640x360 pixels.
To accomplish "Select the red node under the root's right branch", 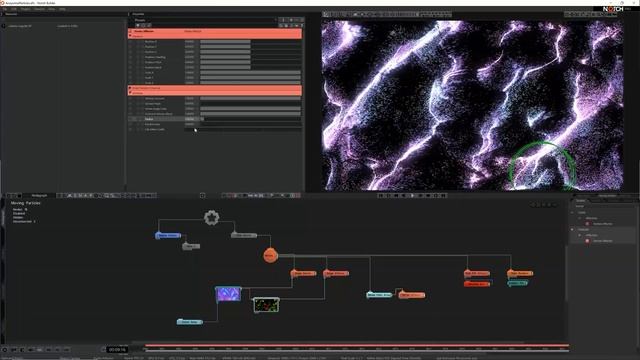I will pos(477,284).
